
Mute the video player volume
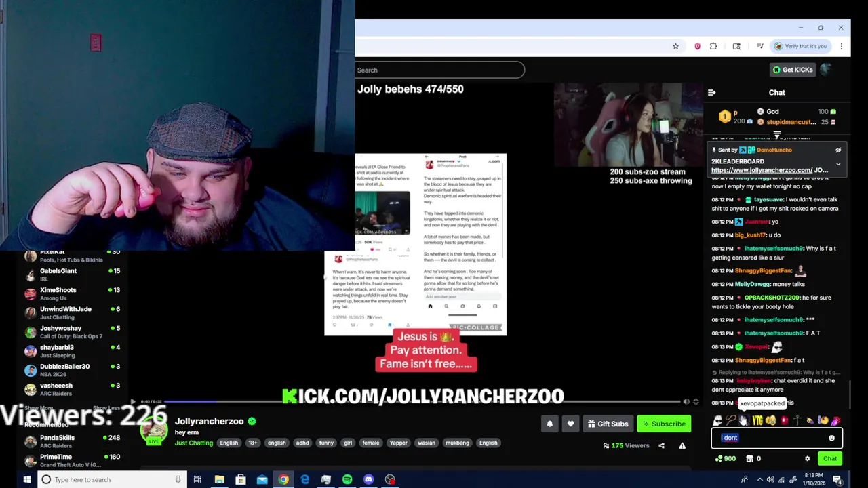tap(686, 402)
